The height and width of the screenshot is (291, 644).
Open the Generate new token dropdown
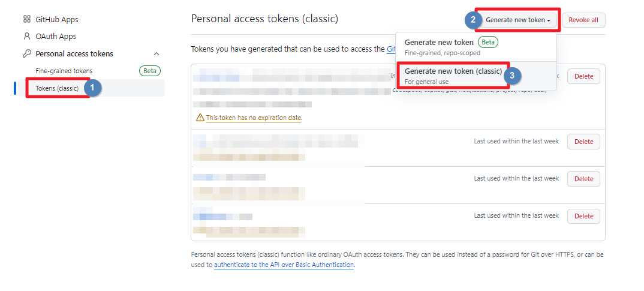tap(518, 20)
